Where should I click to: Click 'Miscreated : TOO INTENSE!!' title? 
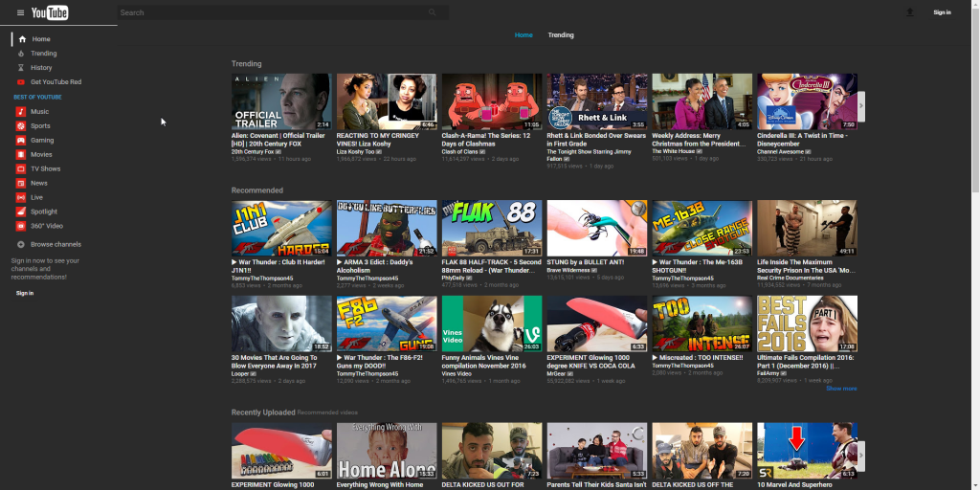pos(698,358)
